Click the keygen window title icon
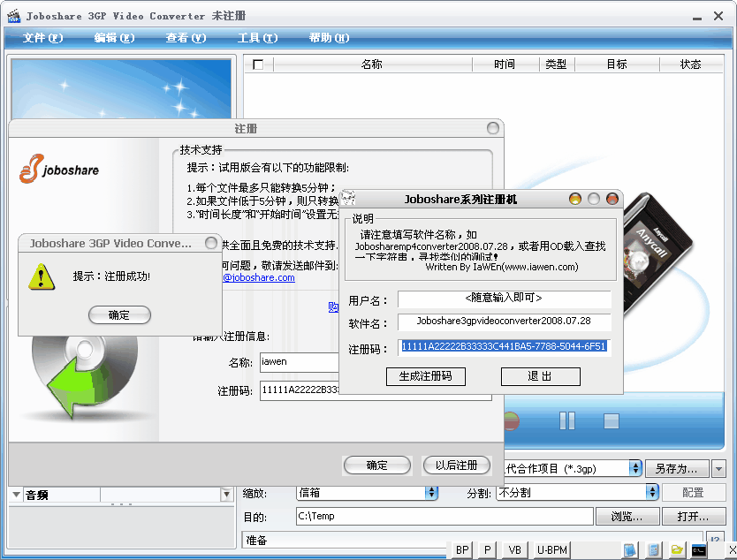Screen dimensions: 737x560 349,199
